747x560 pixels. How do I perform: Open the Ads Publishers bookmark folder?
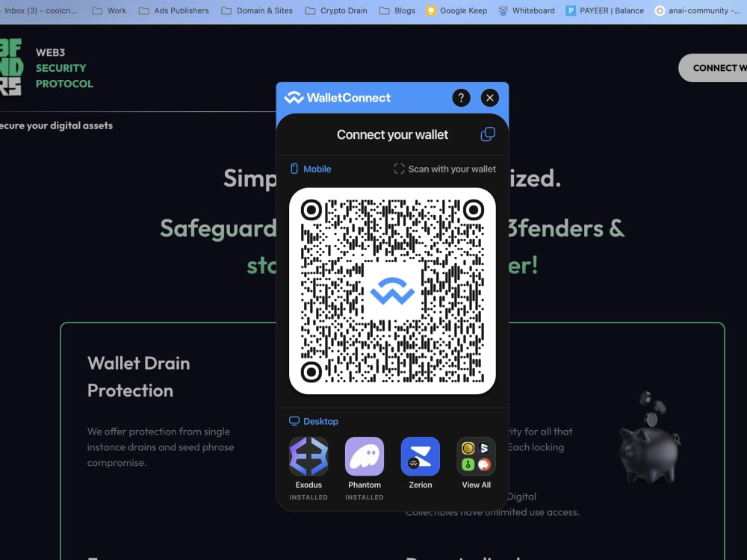tap(174, 10)
